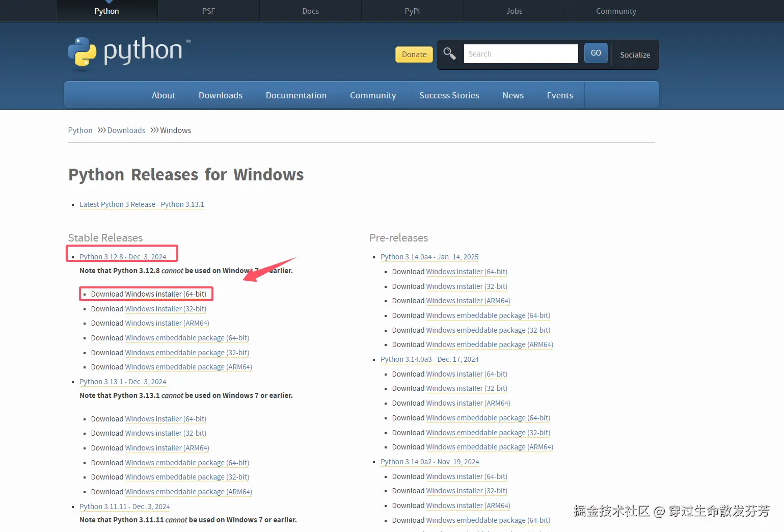The height and width of the screenshot is (532, 784).
Task: Download 3.12.8 embeddable package (32-bit)
Action: (187, 353)
